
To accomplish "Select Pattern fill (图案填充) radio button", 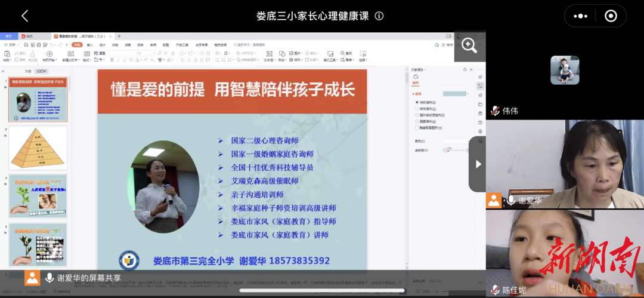I will [x=417, y=121].
